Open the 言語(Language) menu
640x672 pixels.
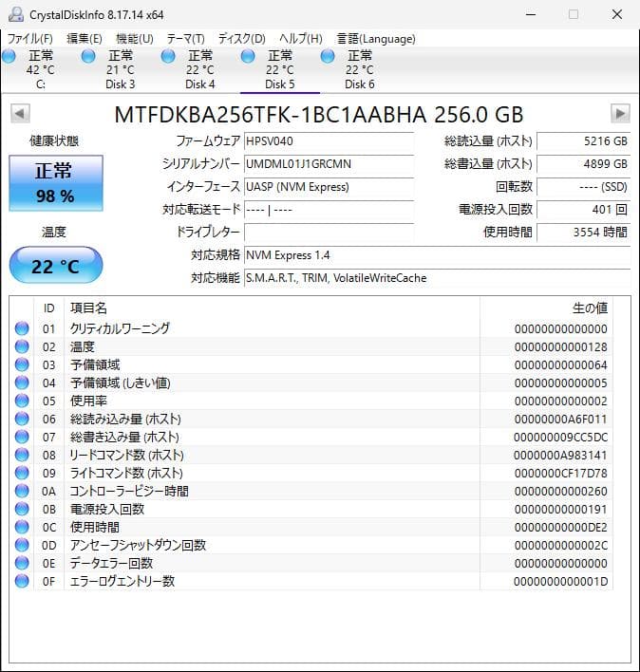tap(376, 39)
